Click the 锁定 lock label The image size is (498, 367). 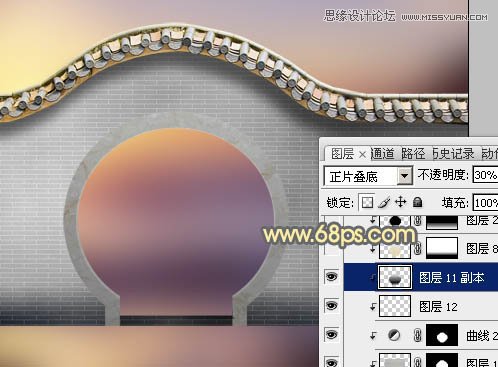pos(340,203)
